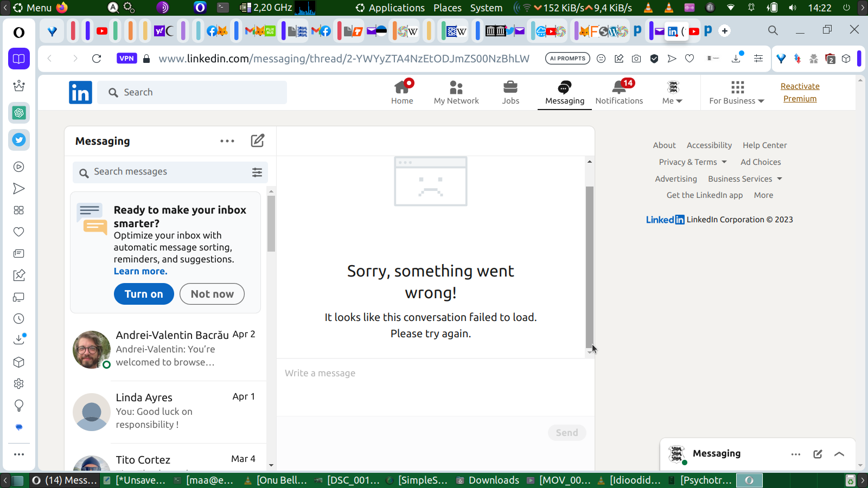Viewport: 868px width, 488px height.
Task: Dismiss inbox prompt with Not now
Action: (212, 294)
